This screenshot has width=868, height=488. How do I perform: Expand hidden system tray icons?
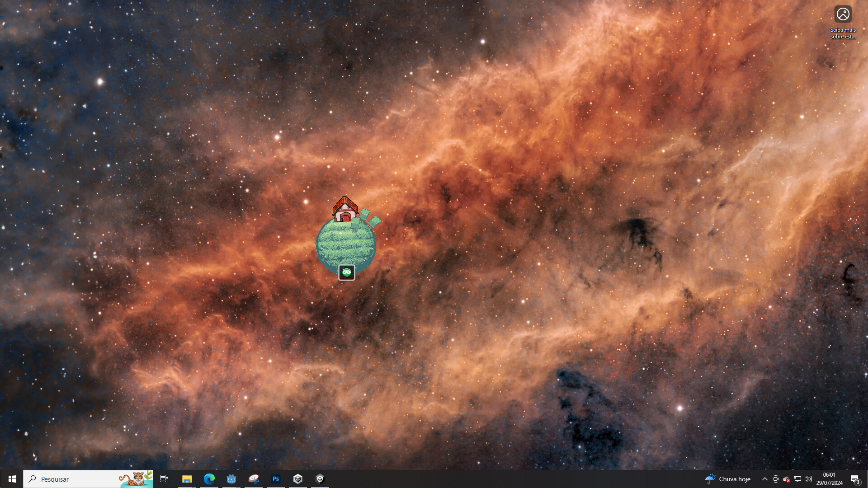(x=764, y=479)
